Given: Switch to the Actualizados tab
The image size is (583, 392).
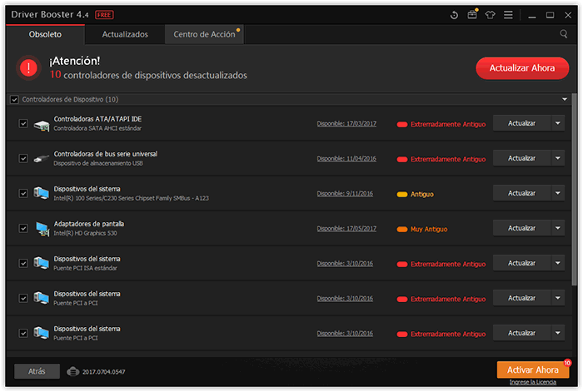Looking at the screenshot, I should (x=125, y=34).
